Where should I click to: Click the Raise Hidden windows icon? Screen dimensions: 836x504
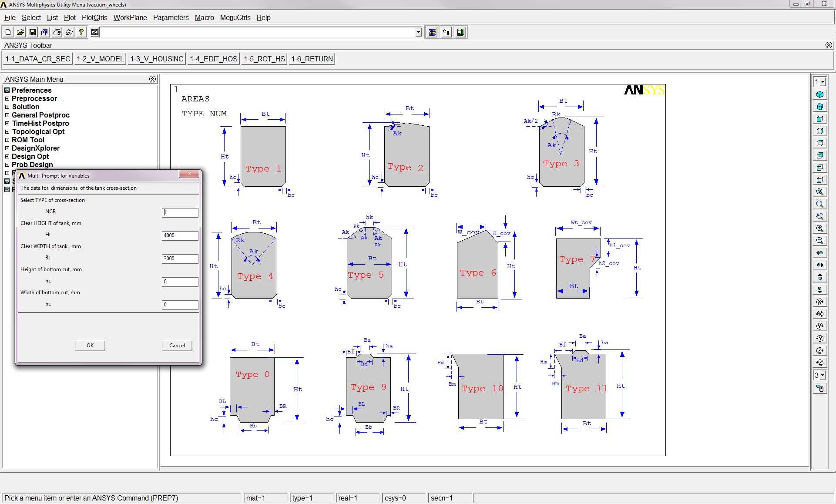(x=432, y=32)
